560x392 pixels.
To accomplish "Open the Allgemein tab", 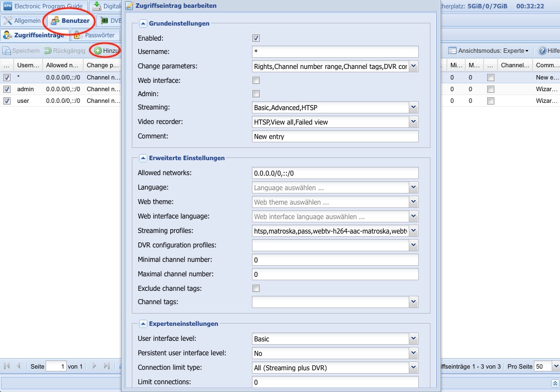I will pos(22,21).
